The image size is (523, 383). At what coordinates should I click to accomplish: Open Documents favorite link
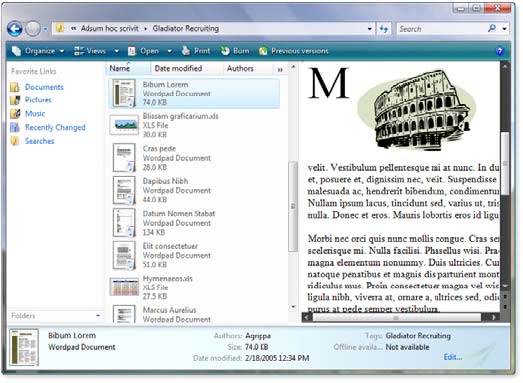click(x=44, y=87)
